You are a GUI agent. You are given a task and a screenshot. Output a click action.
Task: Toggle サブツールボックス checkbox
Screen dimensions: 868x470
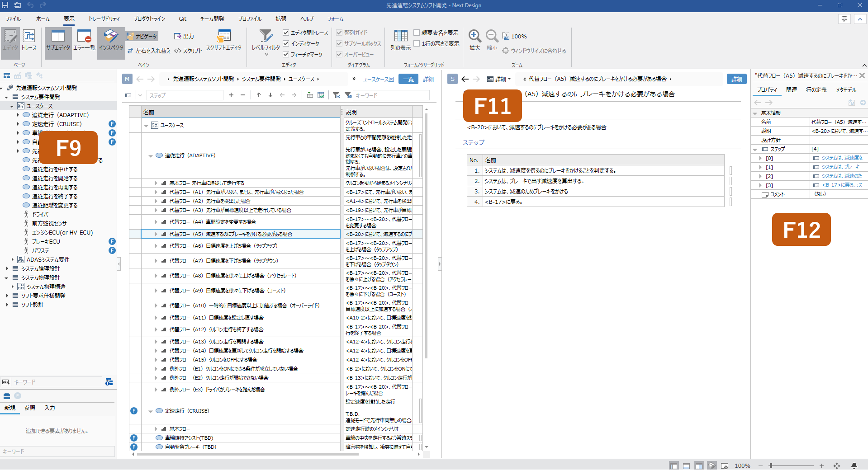339,43
